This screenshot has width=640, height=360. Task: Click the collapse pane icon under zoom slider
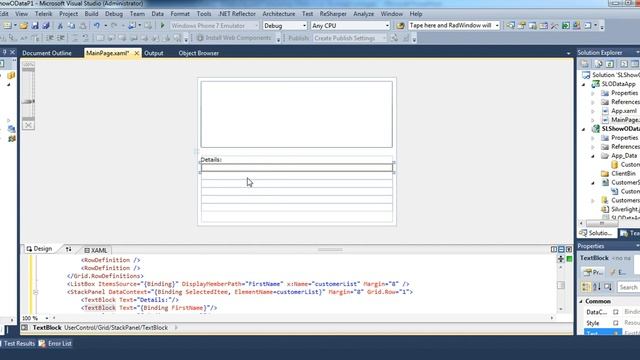click(x=28, y=125)
